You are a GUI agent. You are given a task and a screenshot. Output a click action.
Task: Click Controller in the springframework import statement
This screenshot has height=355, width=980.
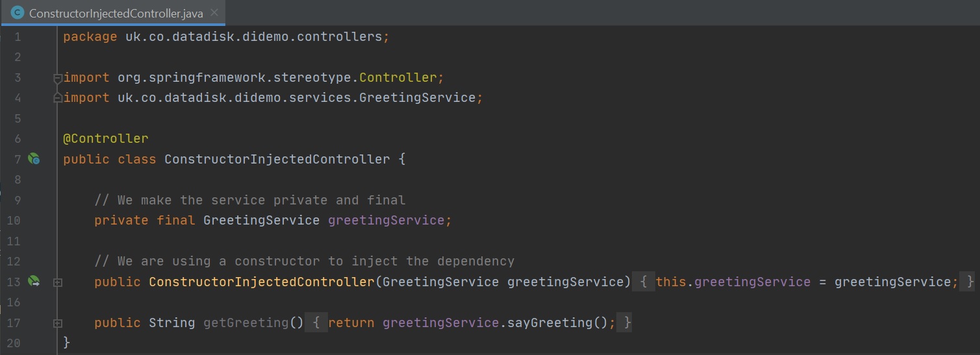tap(397, 78)
